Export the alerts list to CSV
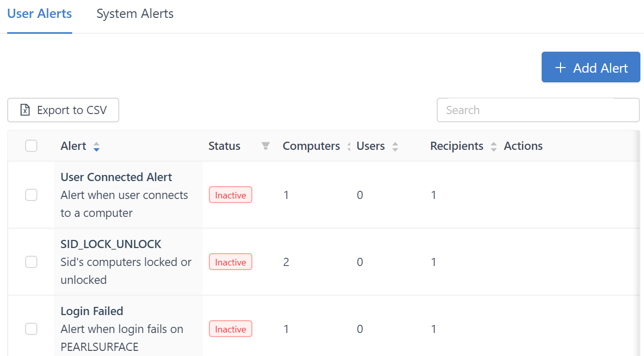Screen dimensions: 644x356 tap(63, 110)
